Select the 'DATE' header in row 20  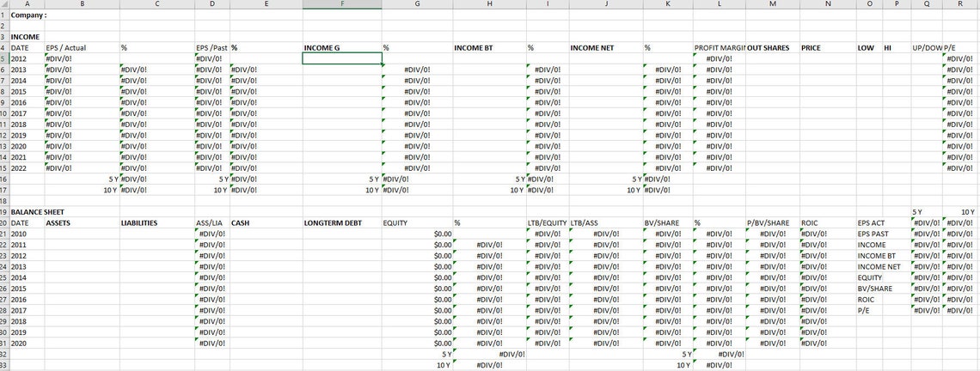27,223
